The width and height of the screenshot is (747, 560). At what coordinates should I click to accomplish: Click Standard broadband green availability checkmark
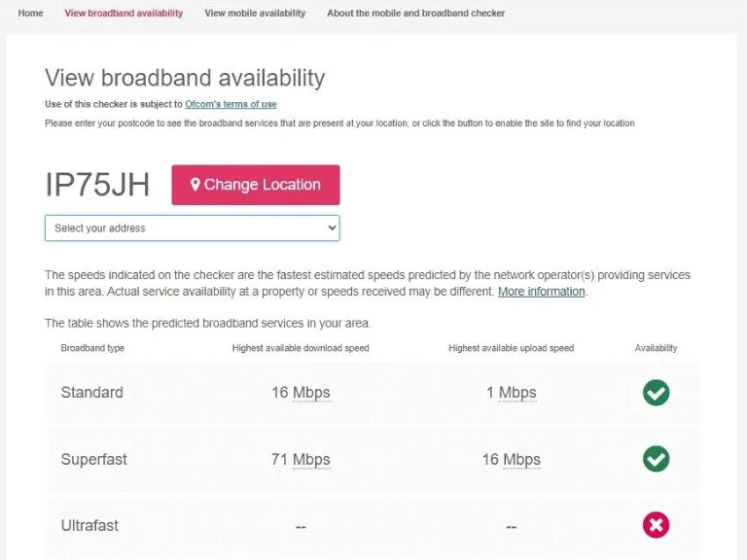click(x=656, y=393)
